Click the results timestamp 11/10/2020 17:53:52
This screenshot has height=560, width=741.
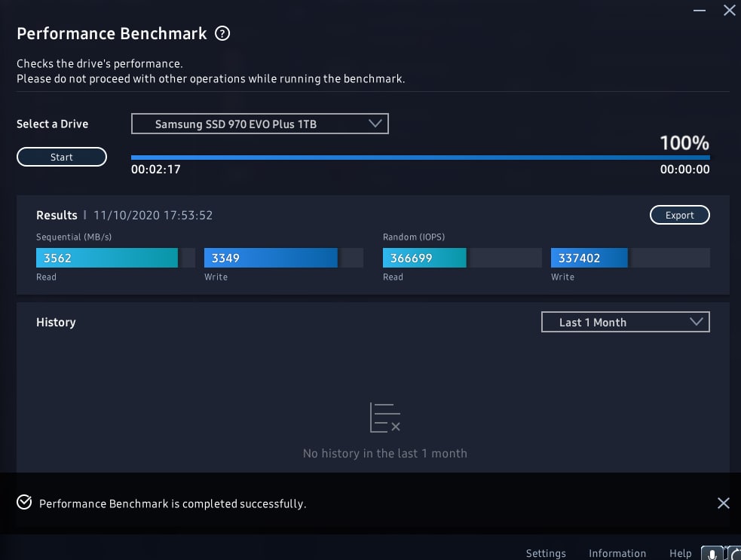coord(153,216)
